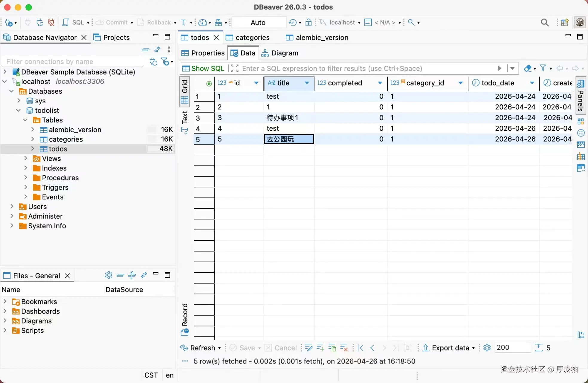Image resolution: width=588 pixels, height=383 pixels.
Task: Click the Files panel gear icon
Action: tap(109, 275)
